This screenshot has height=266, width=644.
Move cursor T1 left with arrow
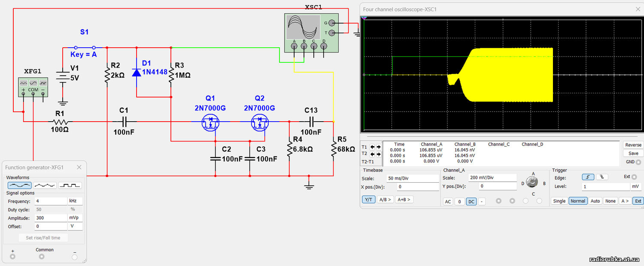click(x=373, y=147)
